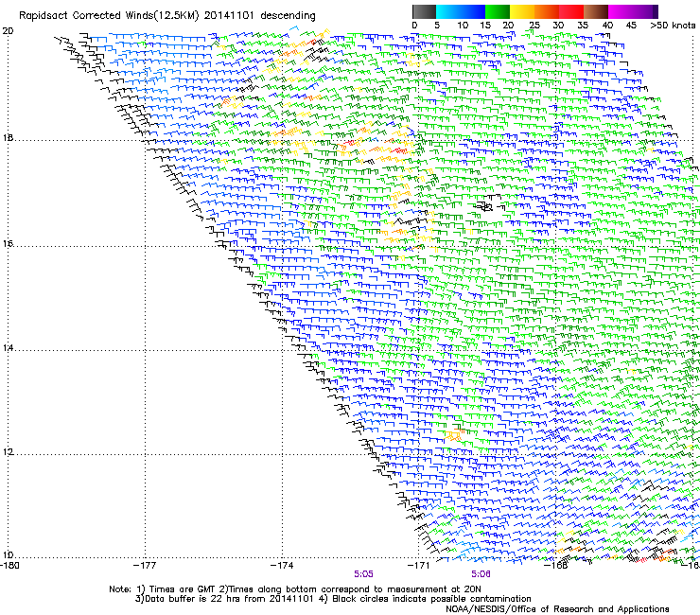This screenshot has height=615, width=700.
Task: Click the legend tick label '25'
Action: (x=534, y=26)
